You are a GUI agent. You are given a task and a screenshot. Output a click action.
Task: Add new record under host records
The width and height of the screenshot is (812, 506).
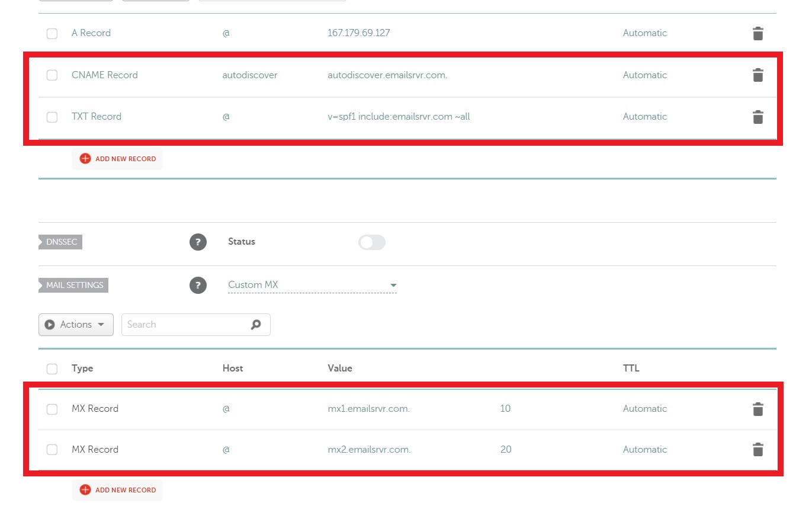click(117, 159)
